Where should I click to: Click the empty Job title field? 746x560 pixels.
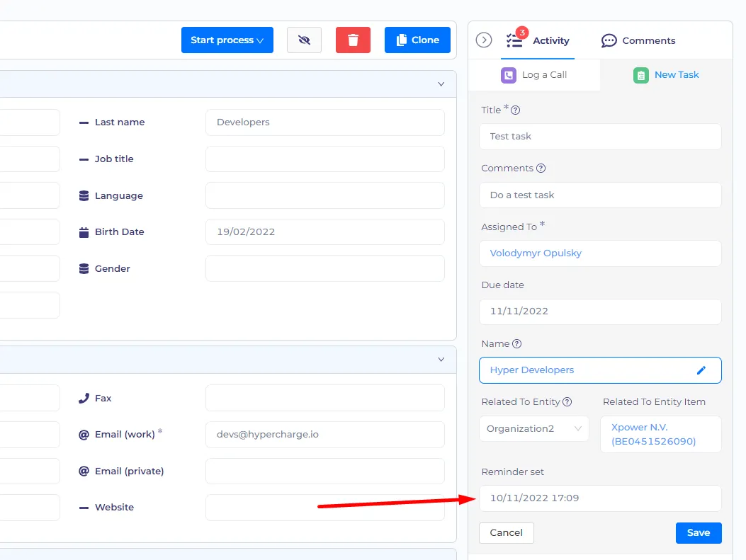[x=325, y=159]
